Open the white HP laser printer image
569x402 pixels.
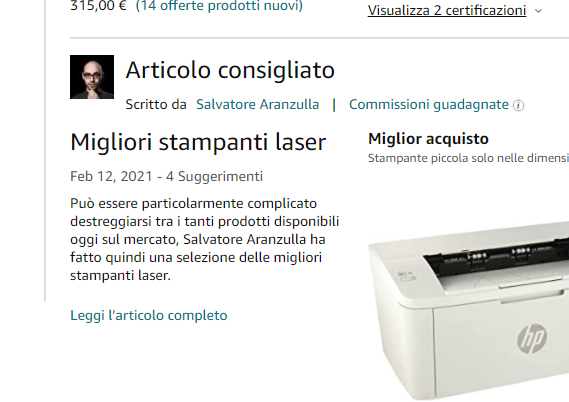pos(468,308)
